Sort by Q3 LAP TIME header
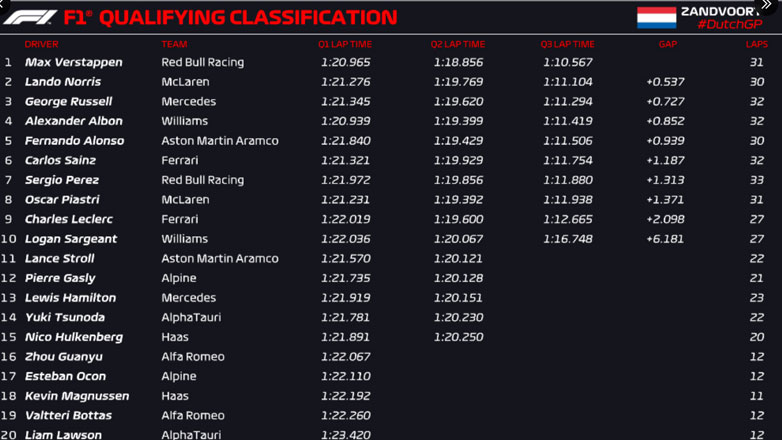This screenshot has height=440, width=782. pos(567,44)
